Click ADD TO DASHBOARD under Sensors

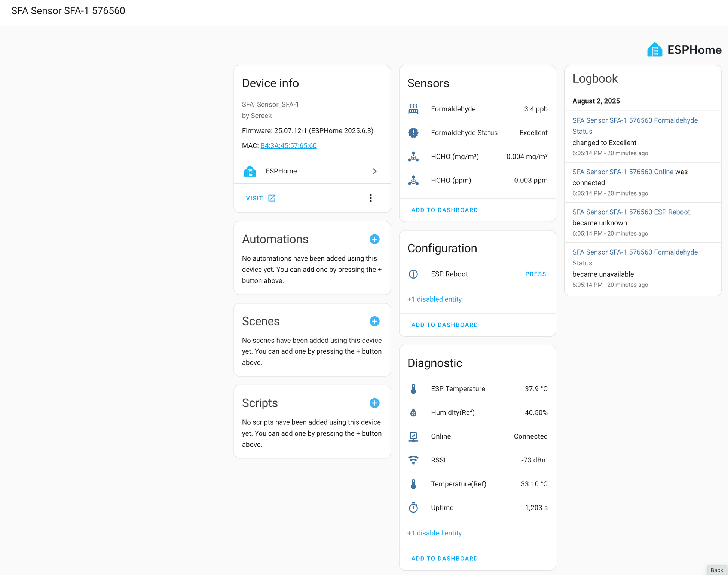tap(444, 210)
